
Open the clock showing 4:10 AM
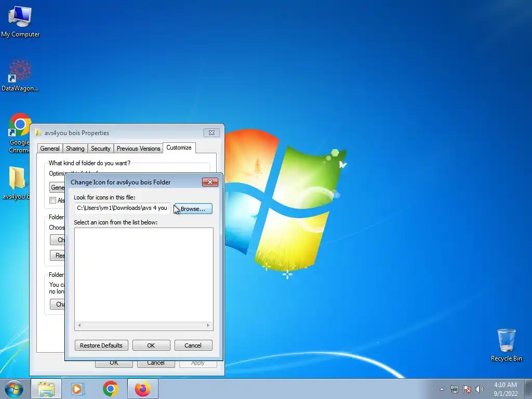point(506,389)
